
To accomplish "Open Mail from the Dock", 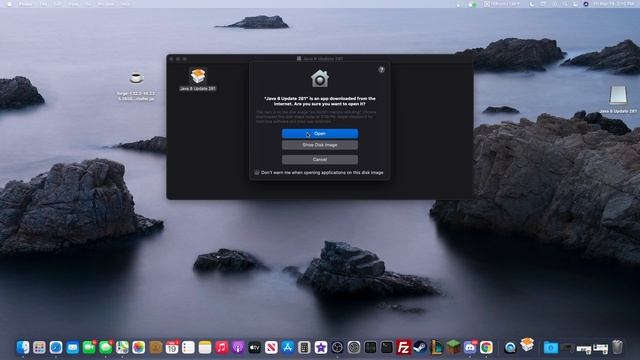I will (73, 347).
